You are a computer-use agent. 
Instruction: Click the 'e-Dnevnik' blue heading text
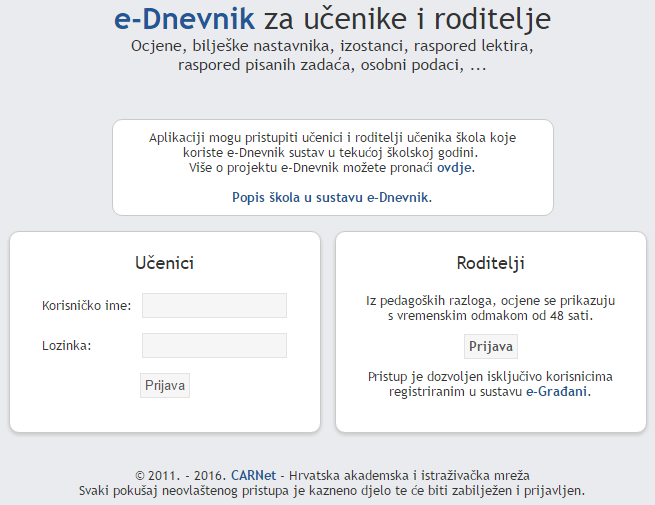[184, 19]
